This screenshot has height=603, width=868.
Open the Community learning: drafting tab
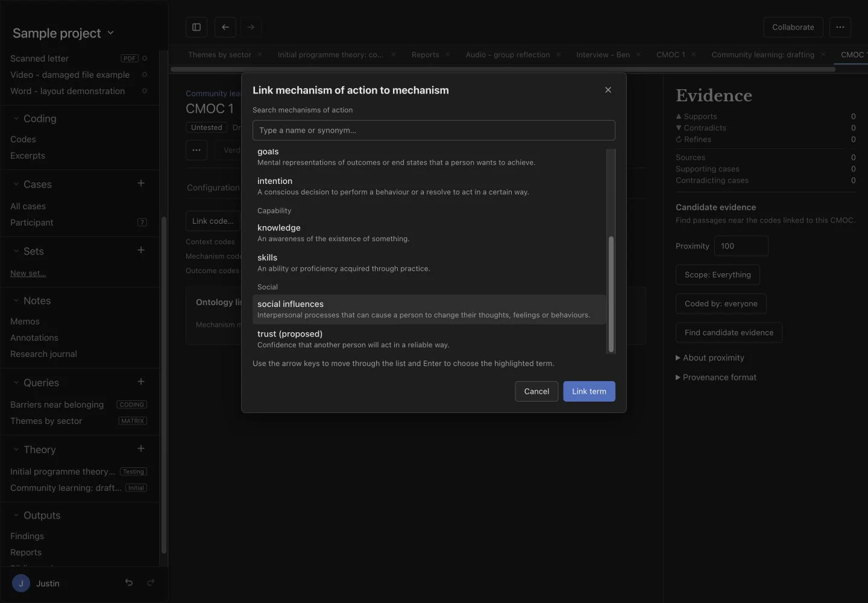click(x=763, y=54)
